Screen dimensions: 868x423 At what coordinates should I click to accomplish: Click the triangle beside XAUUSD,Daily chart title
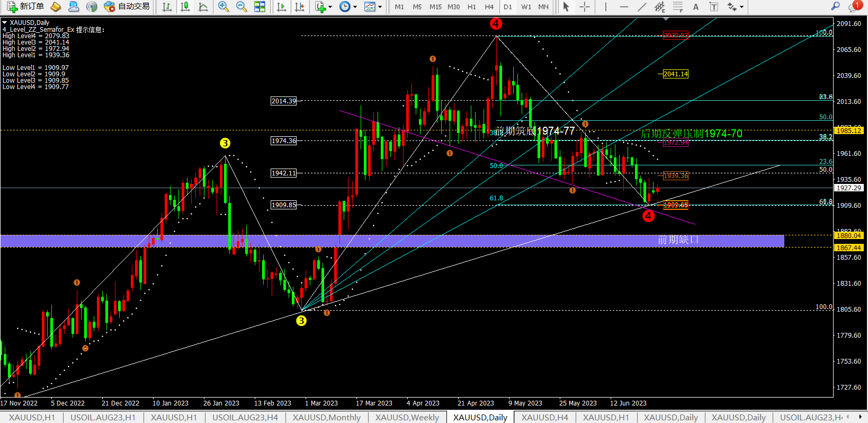tap(5, 23)
